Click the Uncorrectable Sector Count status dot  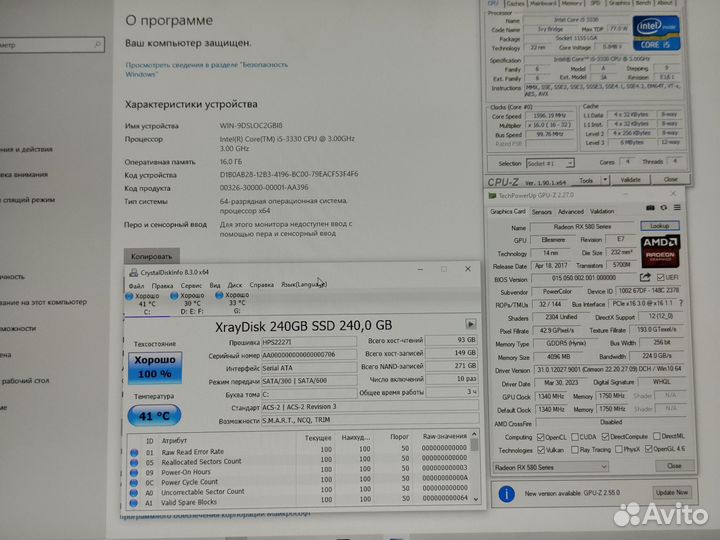pyautogui.click(x=134, y=493)
